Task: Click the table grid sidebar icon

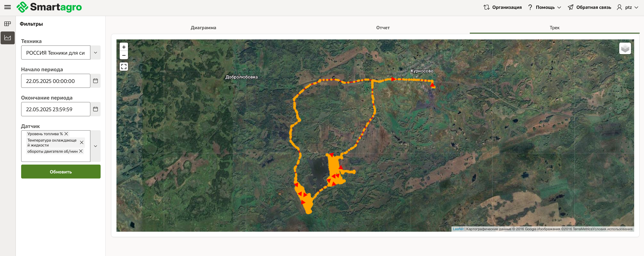Action: coord(8,24)
